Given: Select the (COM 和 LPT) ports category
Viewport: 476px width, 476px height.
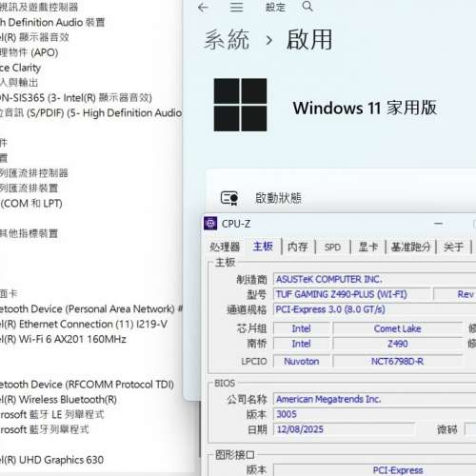Looking at the screenshot, I should [31, 203].
